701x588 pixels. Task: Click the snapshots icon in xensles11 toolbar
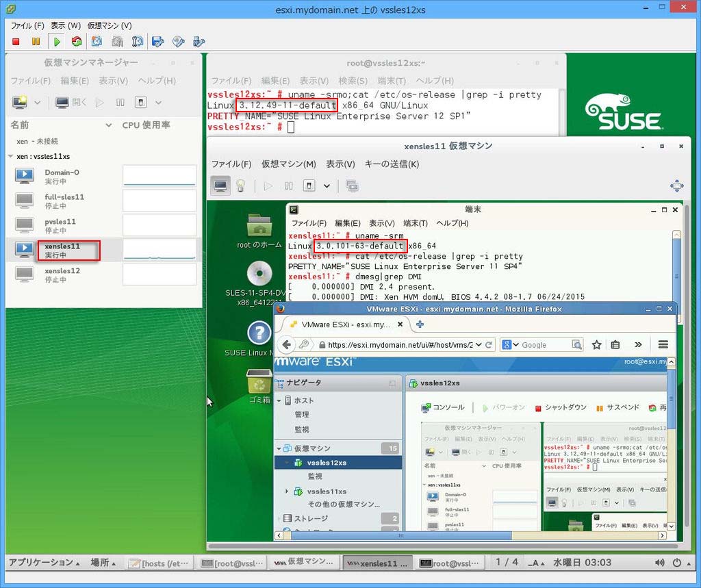tap(352, 186)
